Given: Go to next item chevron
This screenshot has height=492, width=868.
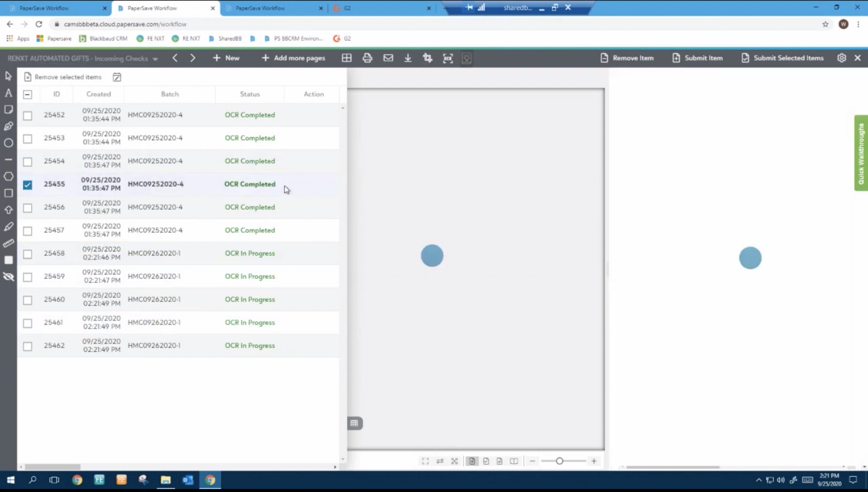Looking at the screenshot, I should [x=193, y=58].
